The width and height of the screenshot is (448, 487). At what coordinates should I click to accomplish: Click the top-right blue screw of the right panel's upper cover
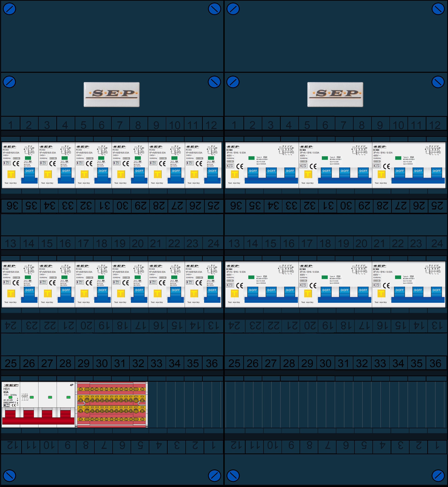point(438,9)
